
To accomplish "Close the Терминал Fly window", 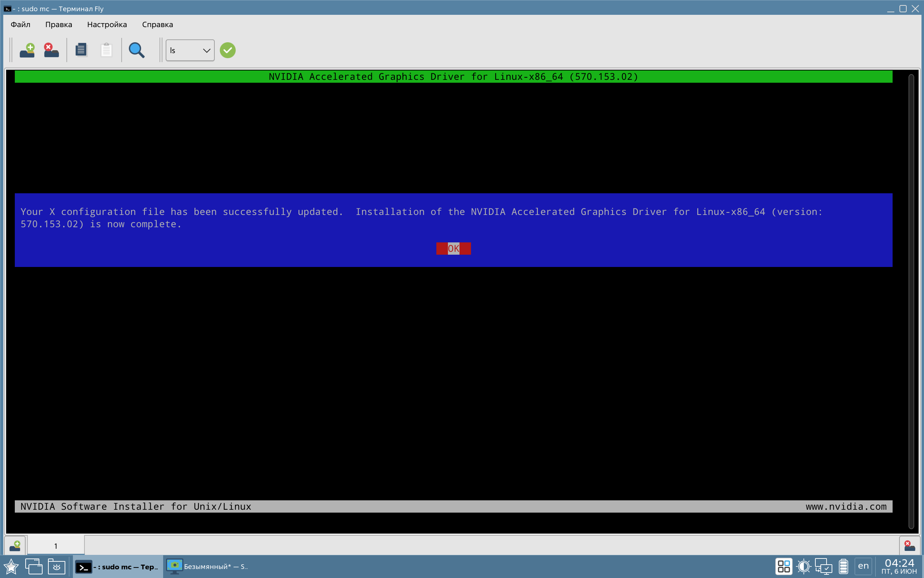I will coord(915,9).
